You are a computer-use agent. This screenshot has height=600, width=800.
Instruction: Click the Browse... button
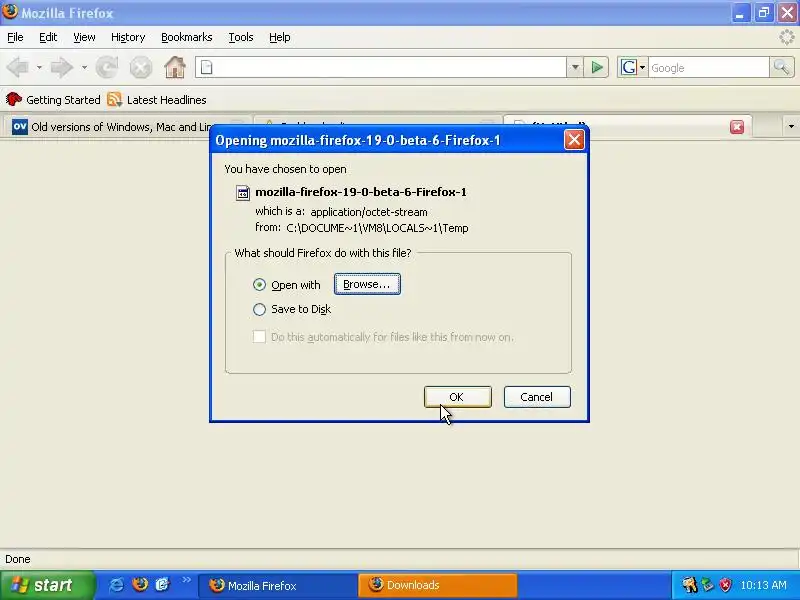pos(367,284)
